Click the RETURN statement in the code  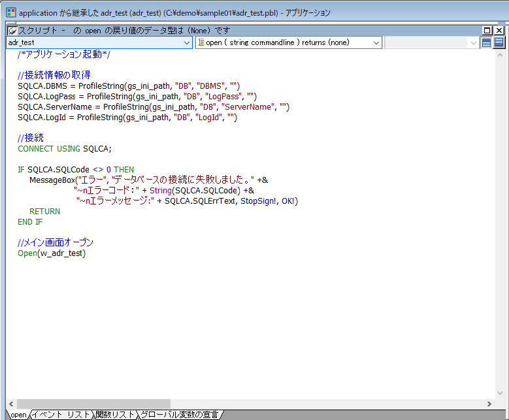coord(44,211)
